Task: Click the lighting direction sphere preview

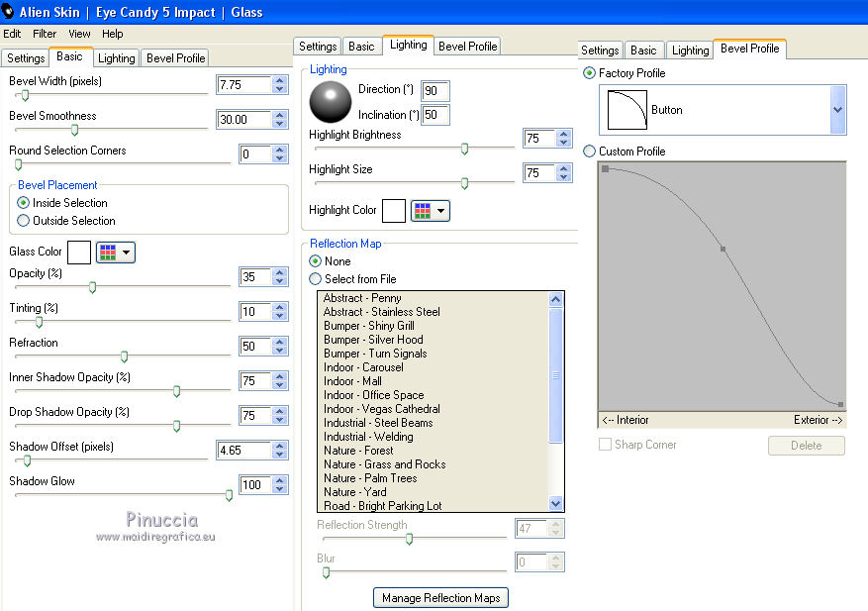Action: point(331,101)
